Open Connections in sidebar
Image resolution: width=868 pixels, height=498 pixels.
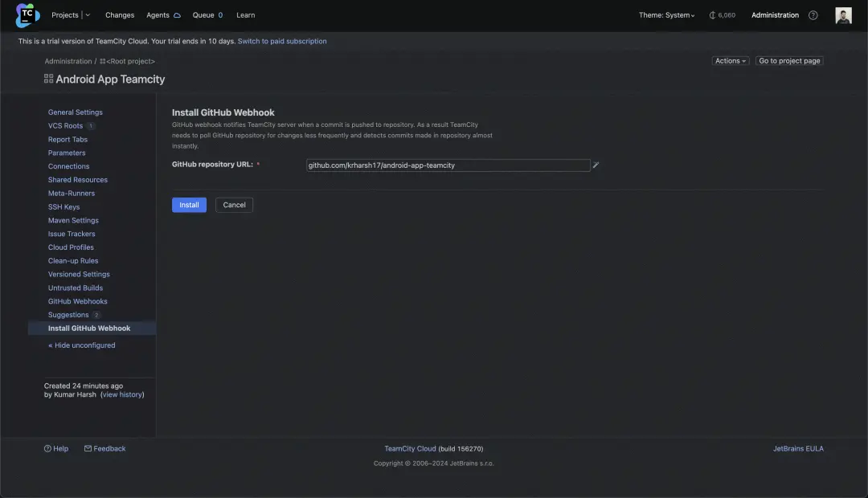[68, 166]
